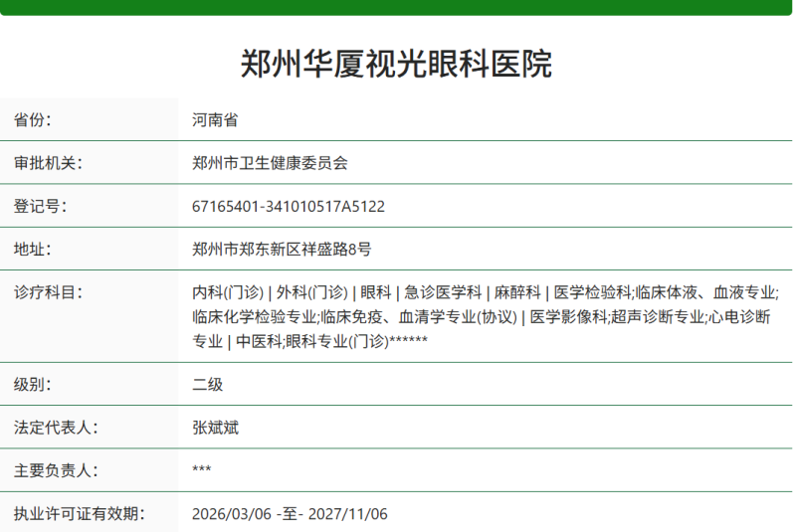The image size is (796, 532).
Task: Select validity period 2026/03/06 -至- 2027/11/06
Action: (x=290, y=514)
